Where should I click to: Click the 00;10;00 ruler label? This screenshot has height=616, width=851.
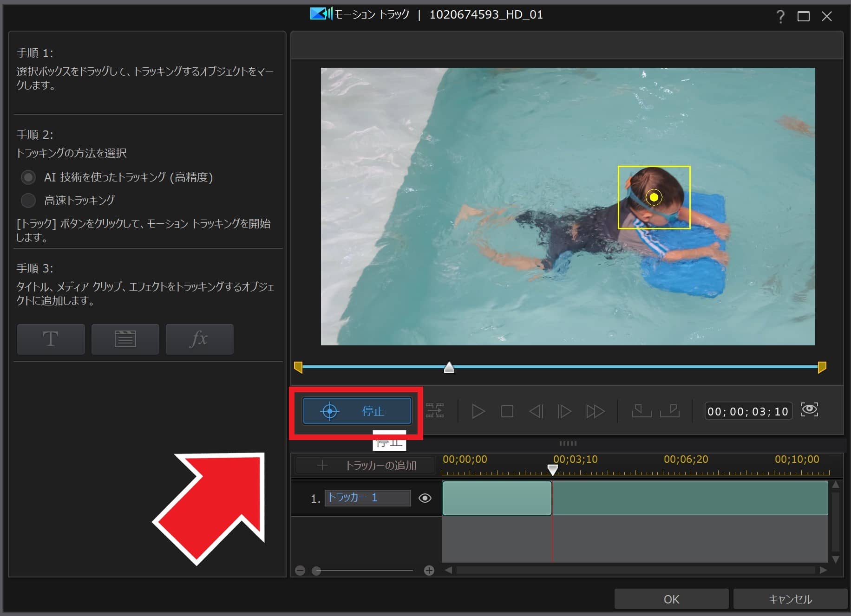797,459
